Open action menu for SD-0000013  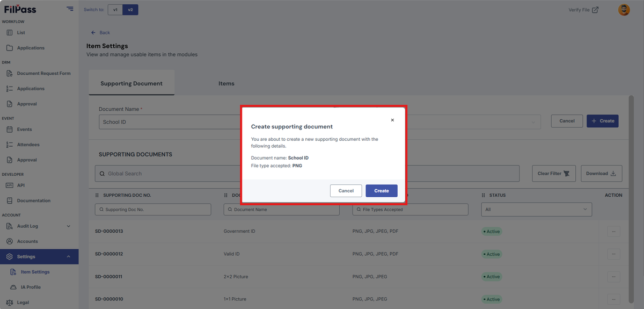(x=613, y=232)
